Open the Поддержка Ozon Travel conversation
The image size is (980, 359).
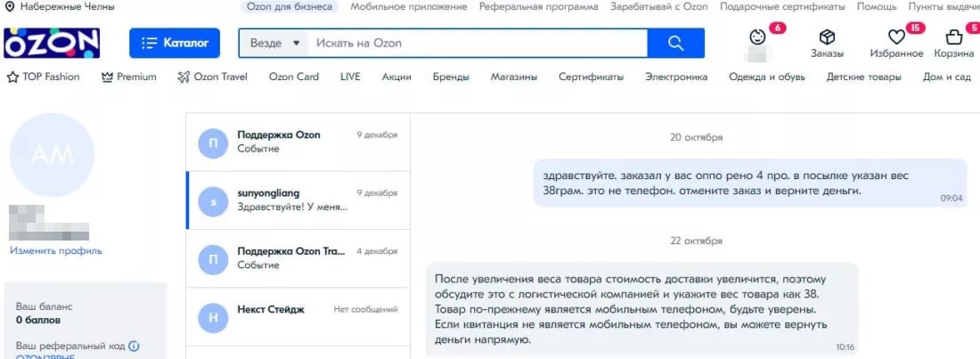tap(298, 258)
